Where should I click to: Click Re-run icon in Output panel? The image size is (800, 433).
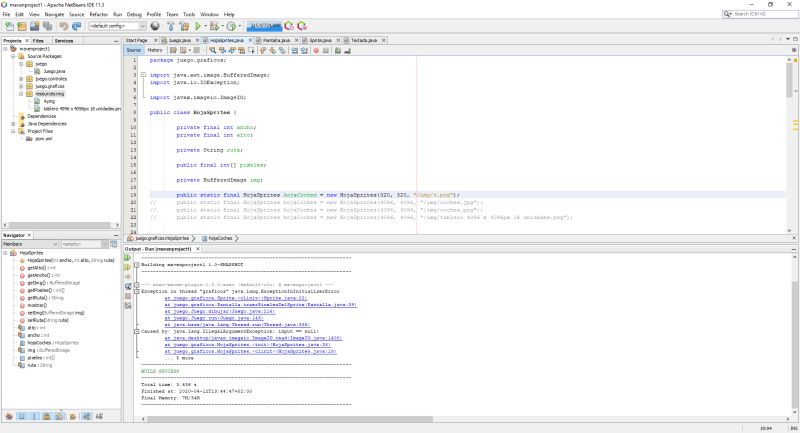point(128,258)
